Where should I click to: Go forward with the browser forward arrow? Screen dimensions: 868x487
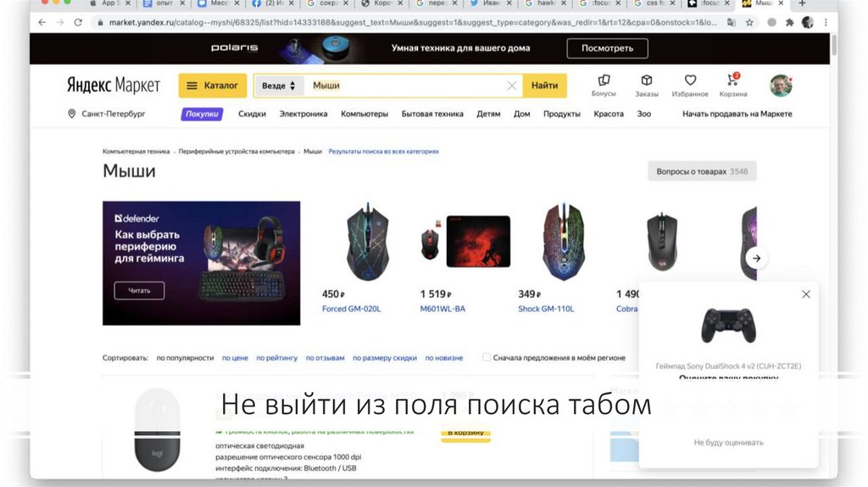[x=60, y=22]
